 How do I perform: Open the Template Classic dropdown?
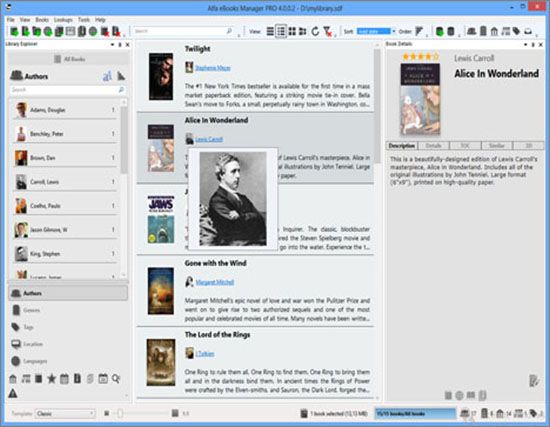(x=65, y=414)
